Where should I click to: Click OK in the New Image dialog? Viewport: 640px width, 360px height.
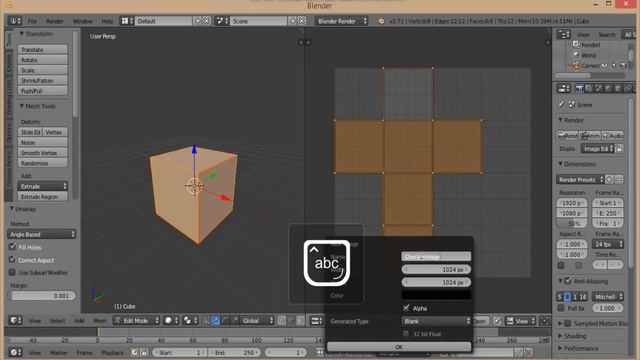pos(399,347)
